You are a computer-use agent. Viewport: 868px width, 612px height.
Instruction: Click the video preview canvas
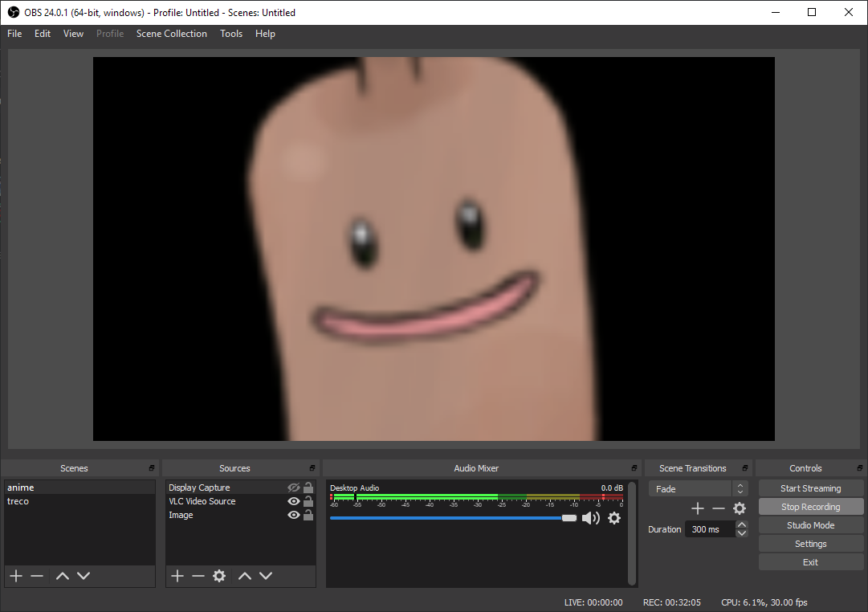434,249
